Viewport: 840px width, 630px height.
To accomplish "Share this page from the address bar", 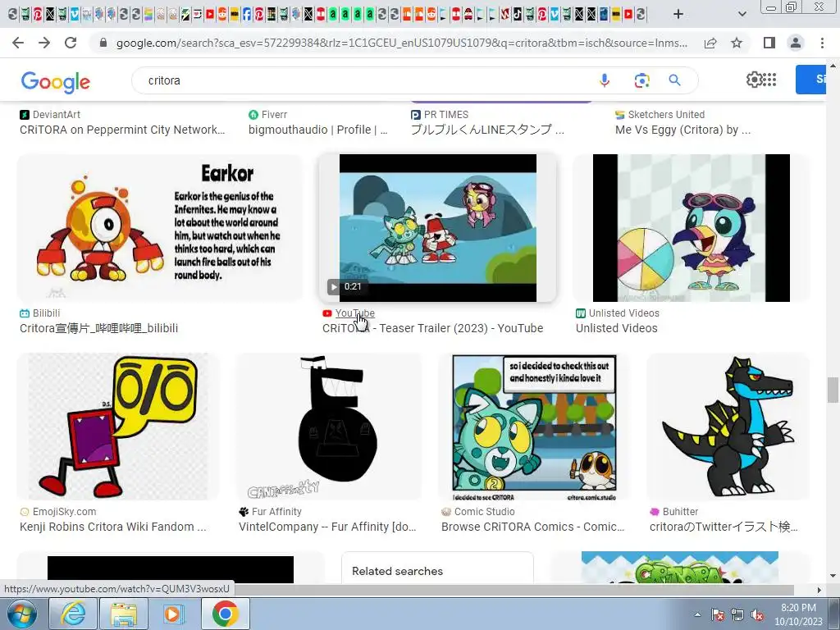I will 710,43.
